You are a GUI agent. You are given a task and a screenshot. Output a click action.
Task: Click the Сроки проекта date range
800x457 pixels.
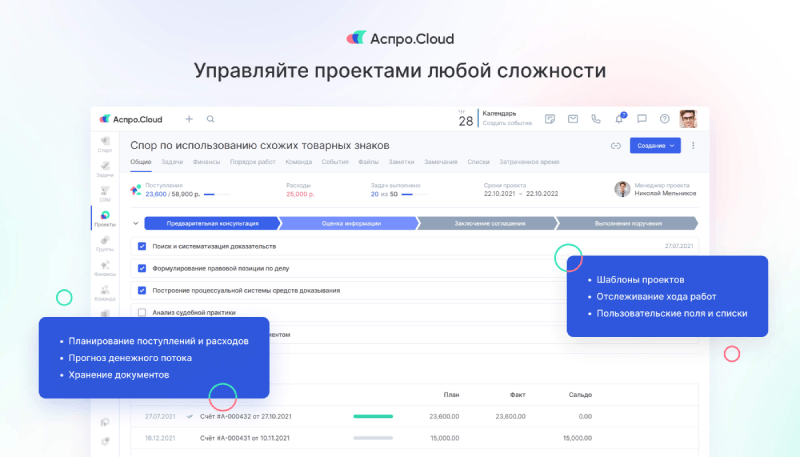[521, 194]
